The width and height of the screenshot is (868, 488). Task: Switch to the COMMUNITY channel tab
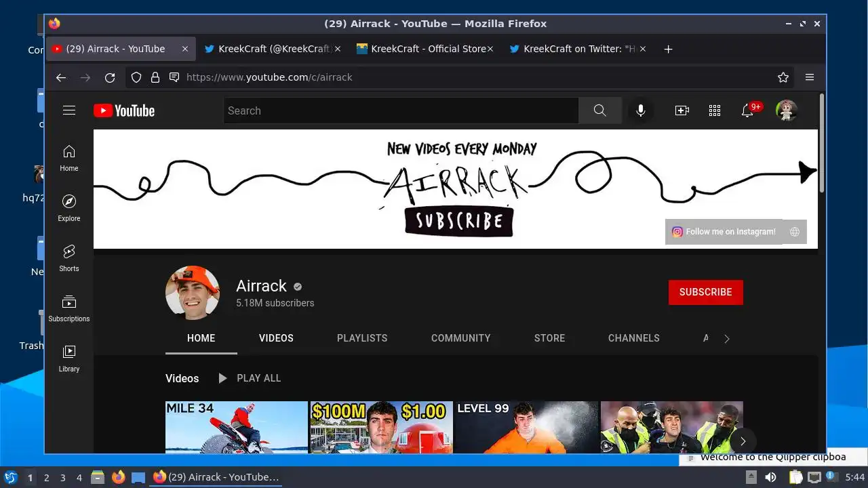tap(460, 338)
